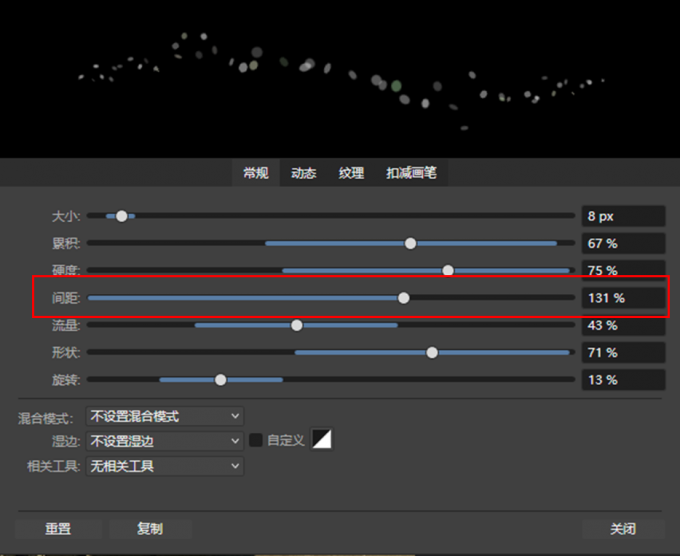Click the 131 % spacing field
Screen dimensions: 680x556
click(623, 298)
